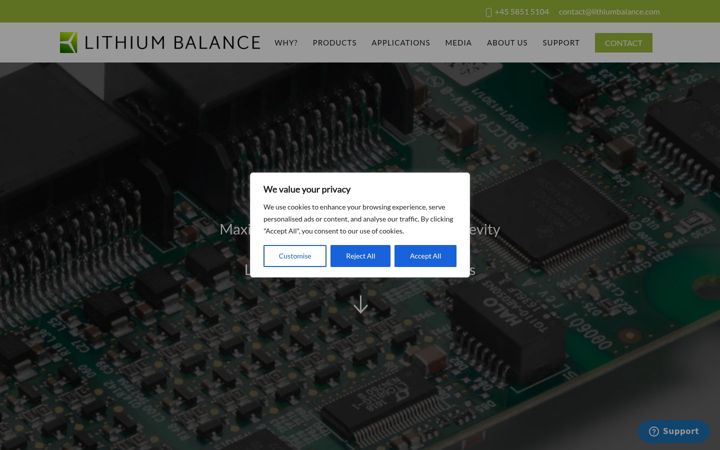Reject all cookies
The width and height of the screenshot is (720, 450).
tap(360, 256)
